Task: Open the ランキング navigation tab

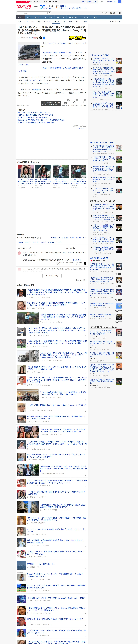Action: [86, 17]
